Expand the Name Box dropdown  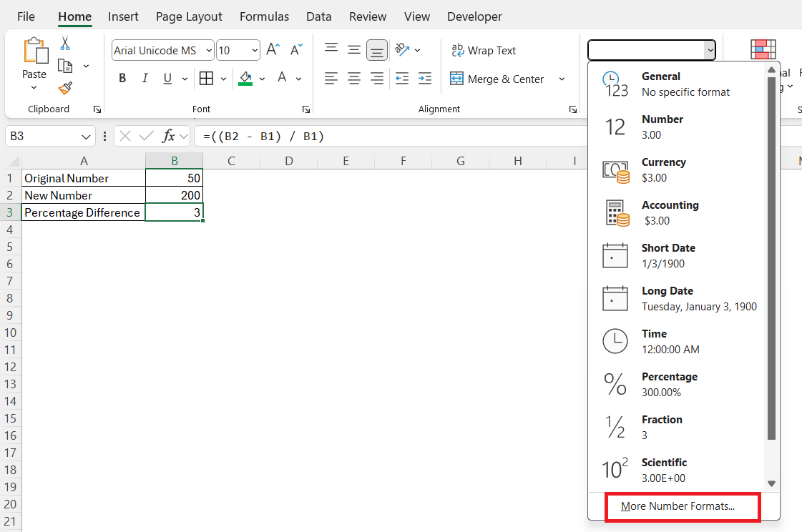85,137
